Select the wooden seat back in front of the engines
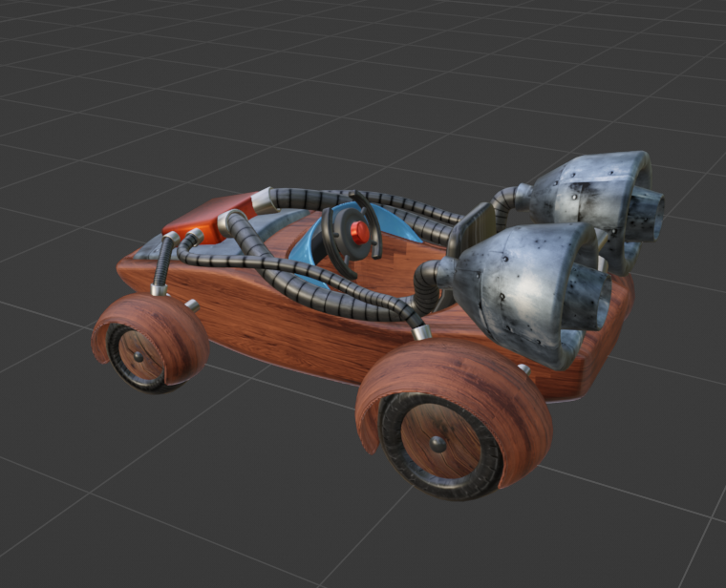 click(471, 230)
